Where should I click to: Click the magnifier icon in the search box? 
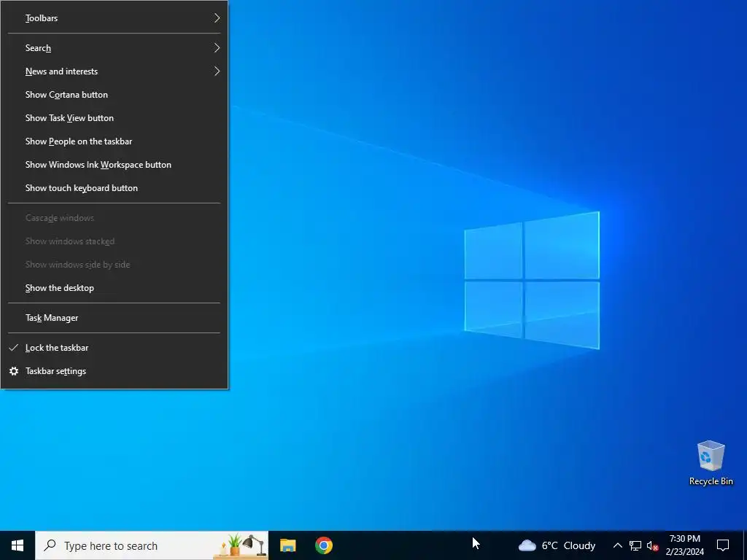pos(50,545)
